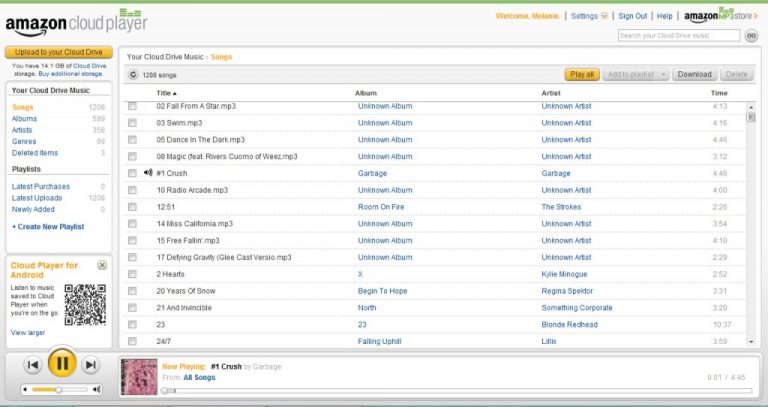Sort songs by the Title column header
The height and width of the screenshot is (407, 768).
(166, 93)
